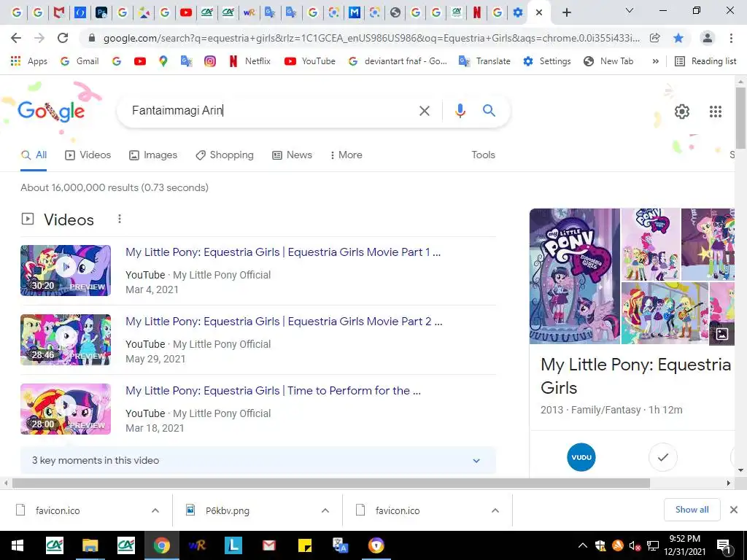
Task: Switch to the News results tab
Action: click(292, 155)
